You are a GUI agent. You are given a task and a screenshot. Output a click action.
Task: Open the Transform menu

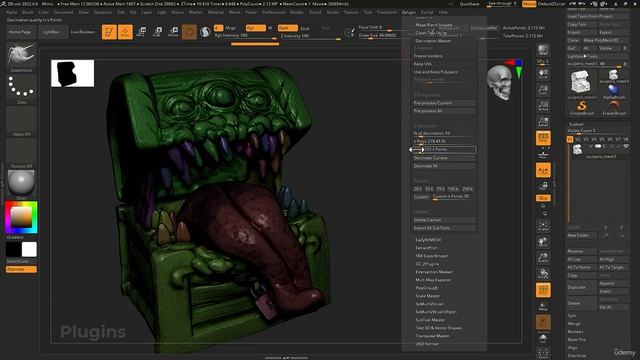tap(387, 12)
